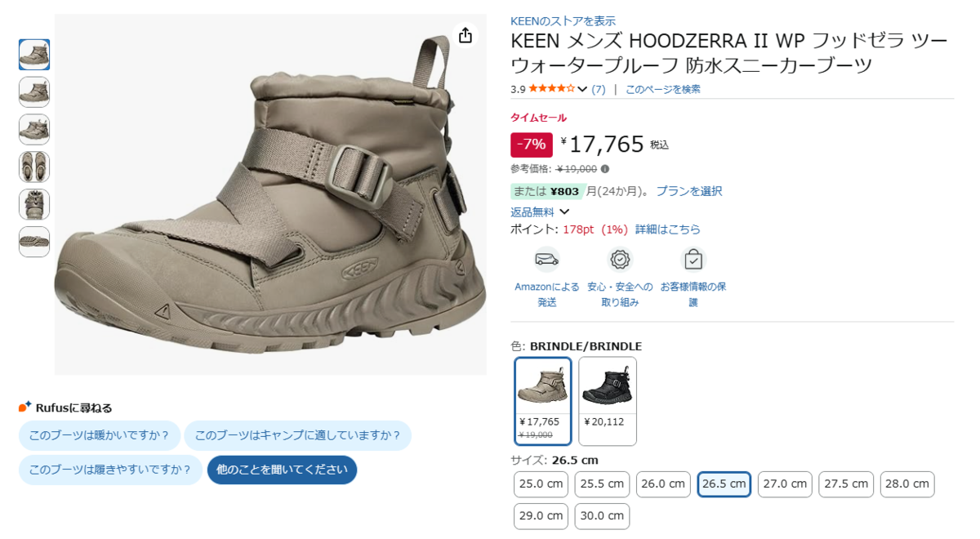
Task: Select the BRINDLE color swatch at ¥17,765
Action: tap(543, 401)
